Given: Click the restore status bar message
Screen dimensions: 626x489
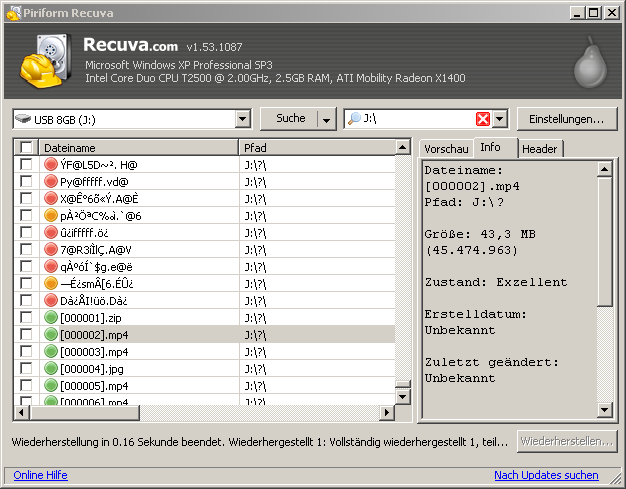Looking at the screenshot, I should click(x=260, y=442).
